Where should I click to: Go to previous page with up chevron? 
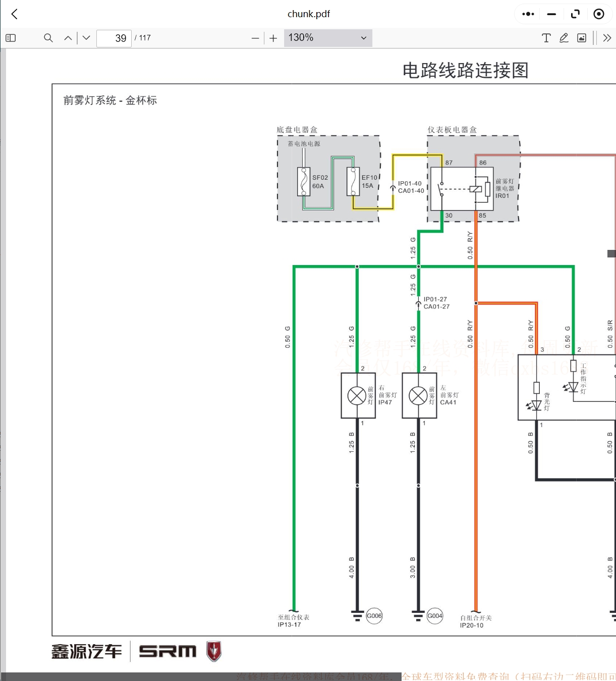pyautogui.click(x=68, y=37)
